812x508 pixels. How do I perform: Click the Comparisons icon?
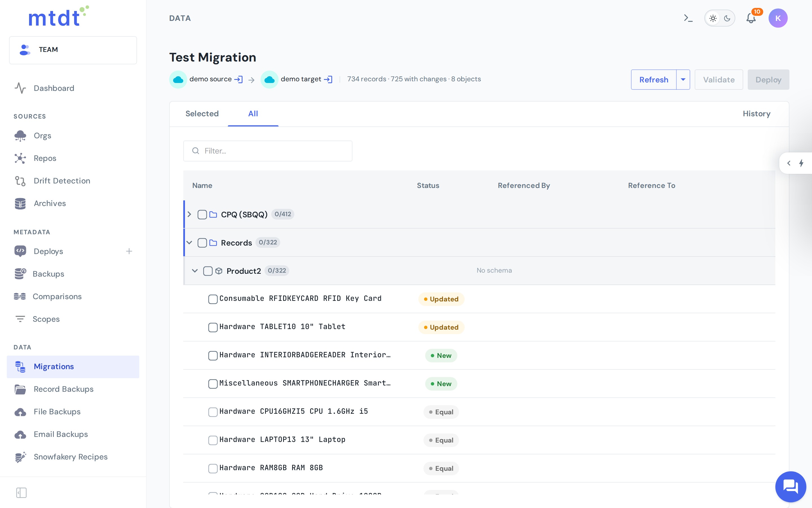20,296
